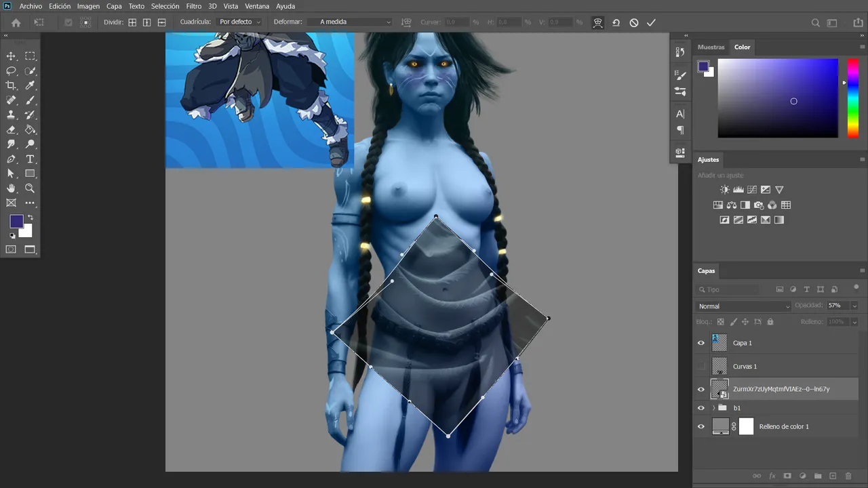
Task: Split the warp vertically
Action: pyautogui.click(x=147, y=22)
